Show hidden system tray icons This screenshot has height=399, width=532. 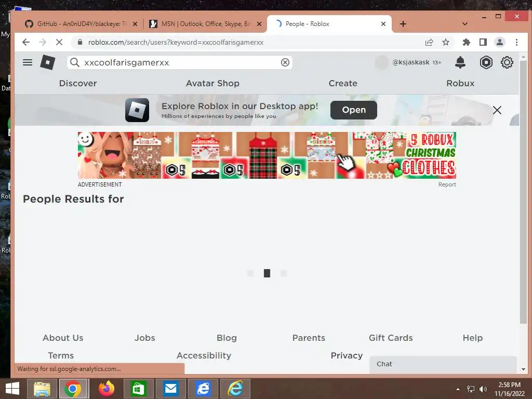point(458,389)
